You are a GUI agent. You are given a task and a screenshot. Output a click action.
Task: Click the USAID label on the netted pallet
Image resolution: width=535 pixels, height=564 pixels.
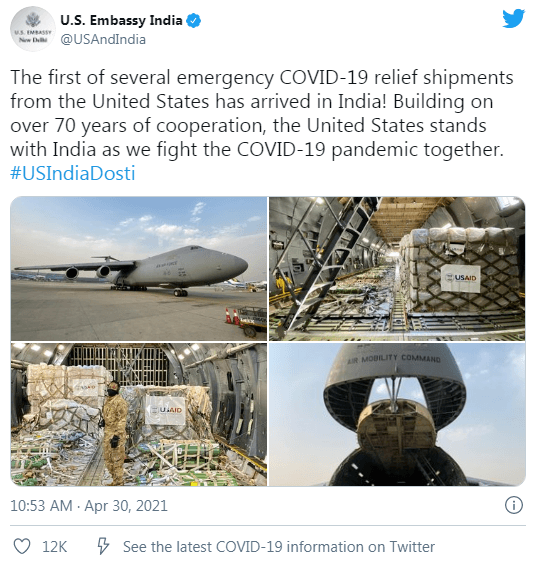[x=461, y=278]
